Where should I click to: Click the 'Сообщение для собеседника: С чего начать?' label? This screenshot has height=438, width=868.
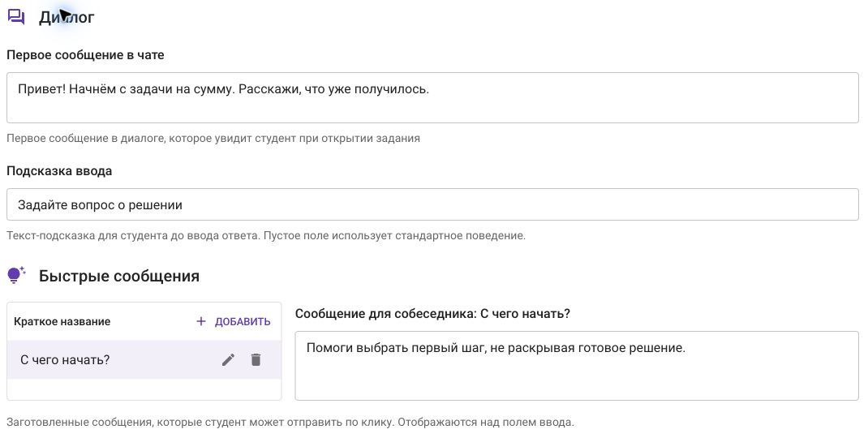click(432, 314)
